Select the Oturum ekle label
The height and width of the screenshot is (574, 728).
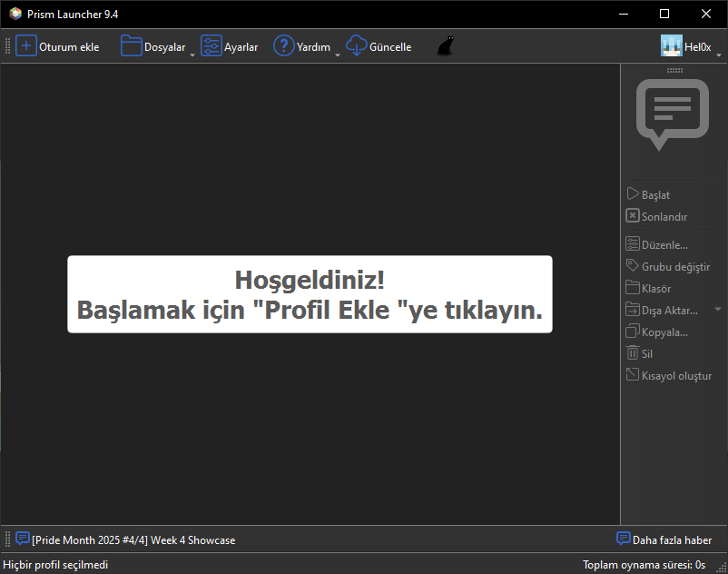coord(69,47)
